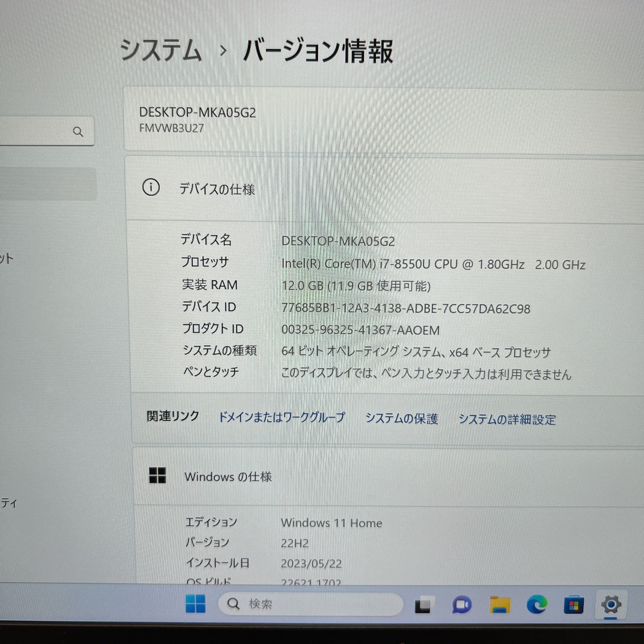Select the 22H2 version value
644x644 pixels.
pyautogui.click(x=295, y=543)
